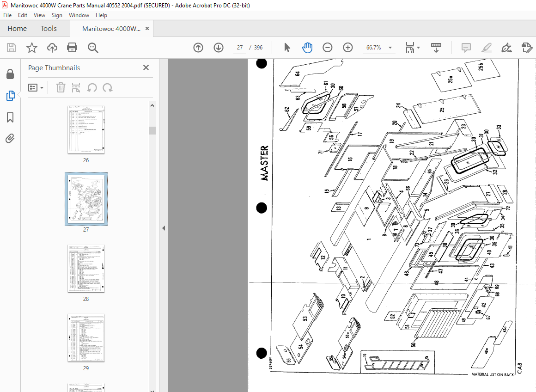The width and height of the screenshot is (536, 392).
Task: Open the Attachments paperclip panel
Action: [x=10, y=139]
